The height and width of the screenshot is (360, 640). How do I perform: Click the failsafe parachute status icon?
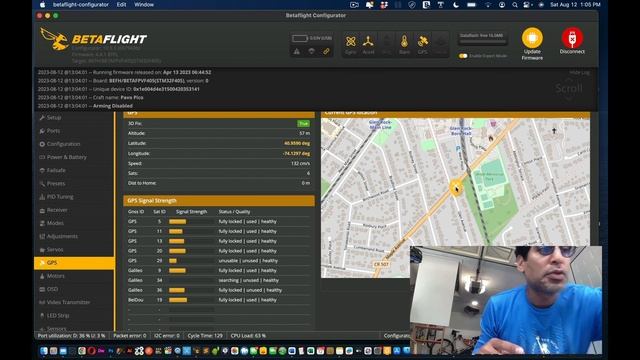coord(311,51)
